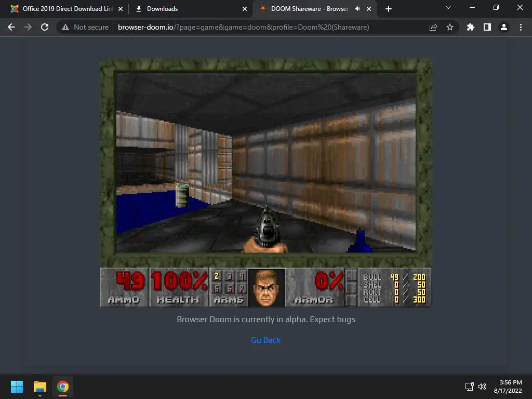Open the Windows Start menu
The height and width of the screenshot is (399, 532).
(x=17, y=387)
